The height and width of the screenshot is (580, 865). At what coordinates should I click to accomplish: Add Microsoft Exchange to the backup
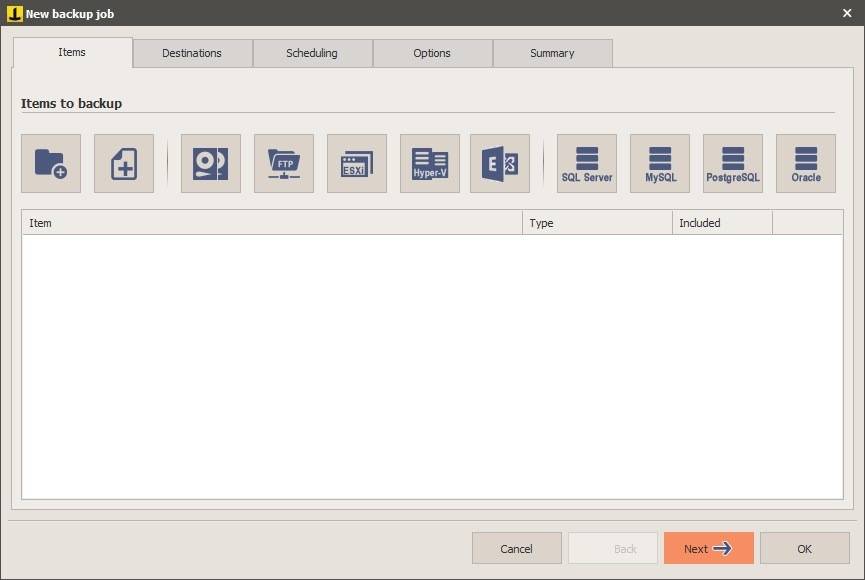[499, 163]
